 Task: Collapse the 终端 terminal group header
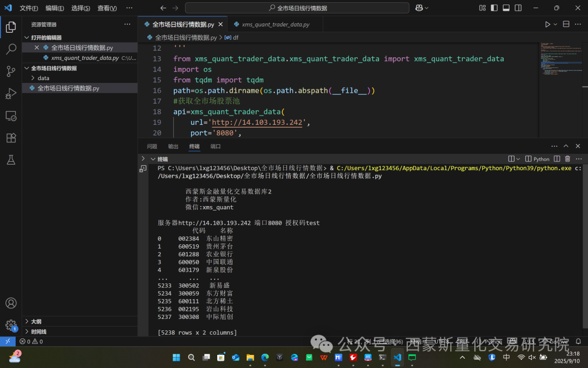point(153,159)
